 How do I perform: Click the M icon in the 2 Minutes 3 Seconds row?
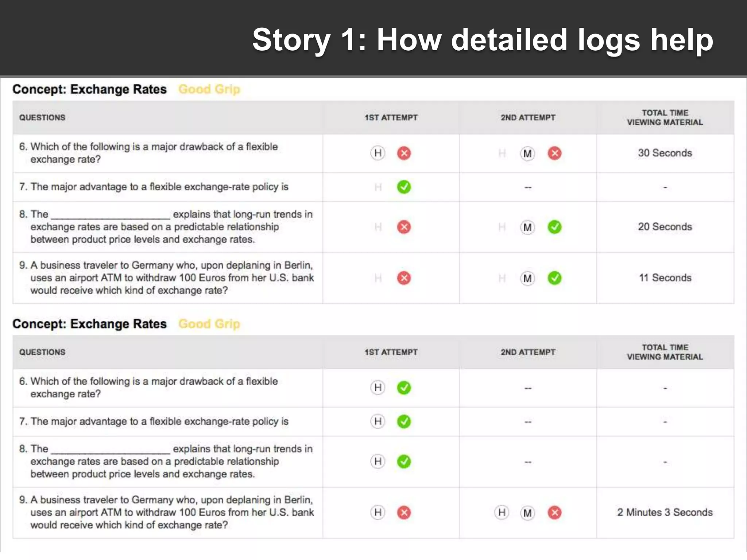point(527,513)
